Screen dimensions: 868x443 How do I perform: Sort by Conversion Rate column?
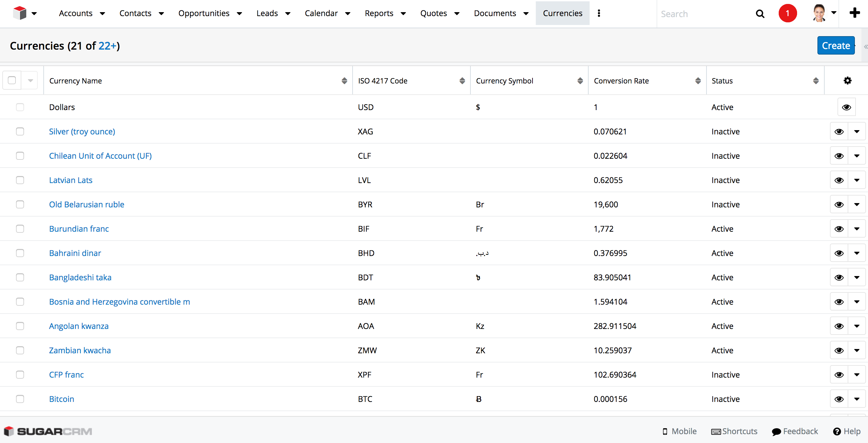point(698,81)
